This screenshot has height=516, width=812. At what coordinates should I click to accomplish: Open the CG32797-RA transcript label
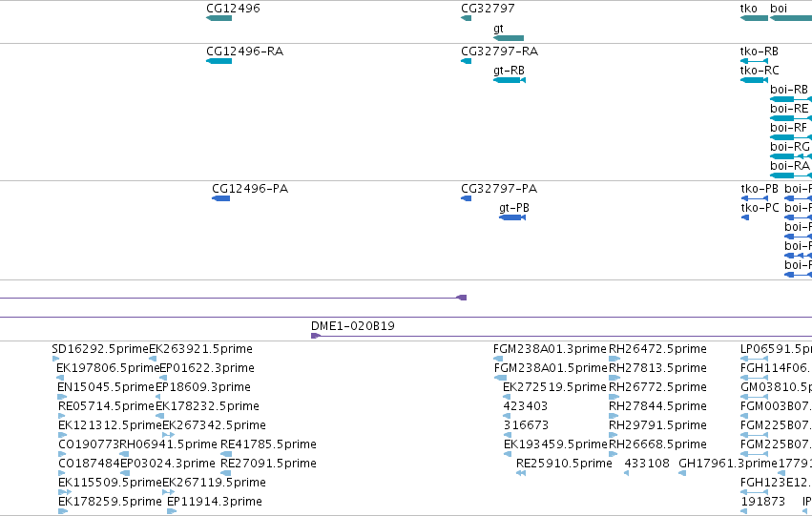(499, 52)
